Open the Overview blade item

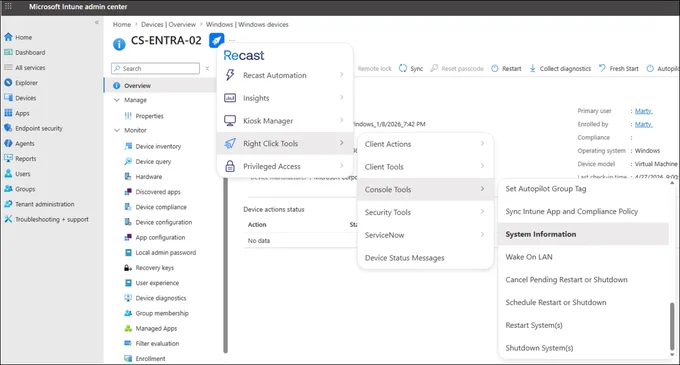pyautogui.click(x=160, y=85)
